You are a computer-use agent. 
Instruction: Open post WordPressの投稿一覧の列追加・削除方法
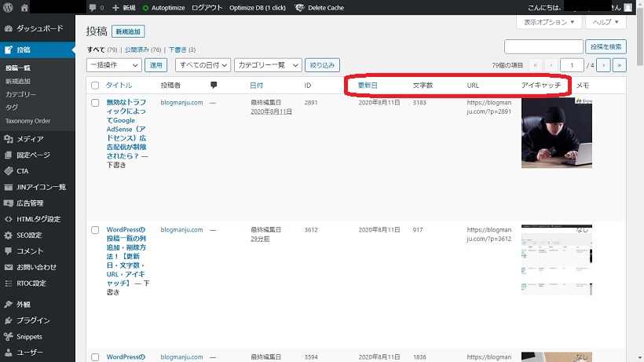[x=126, y=256]
